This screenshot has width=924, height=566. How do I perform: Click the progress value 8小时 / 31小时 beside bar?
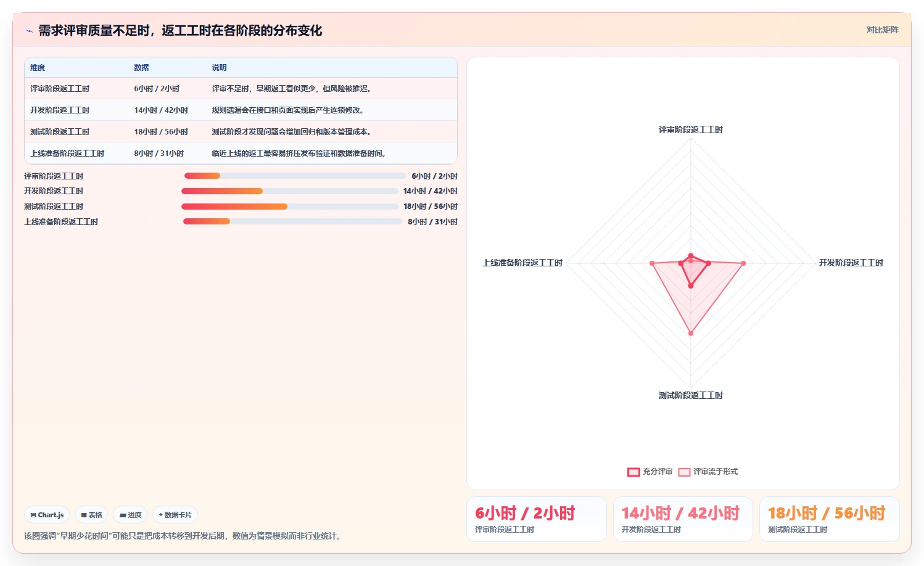point(432,222)
